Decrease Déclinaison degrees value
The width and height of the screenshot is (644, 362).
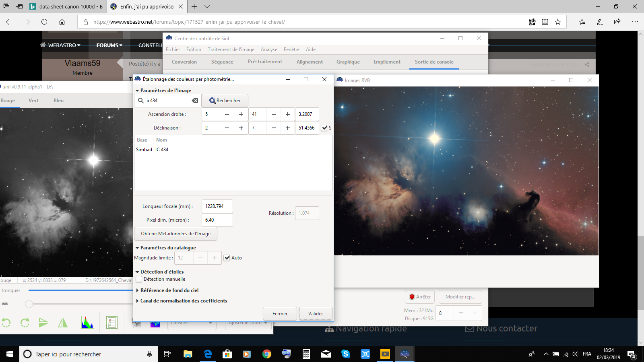point(227,128)
